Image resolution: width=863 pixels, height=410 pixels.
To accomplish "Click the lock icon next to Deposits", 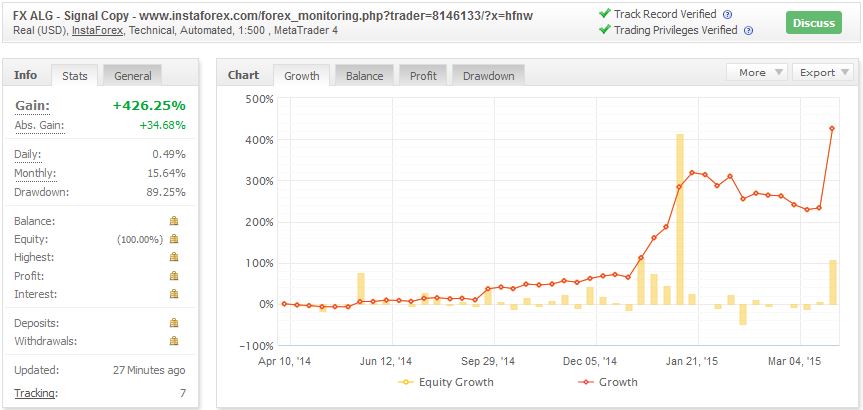I will (x=174, y=322).
